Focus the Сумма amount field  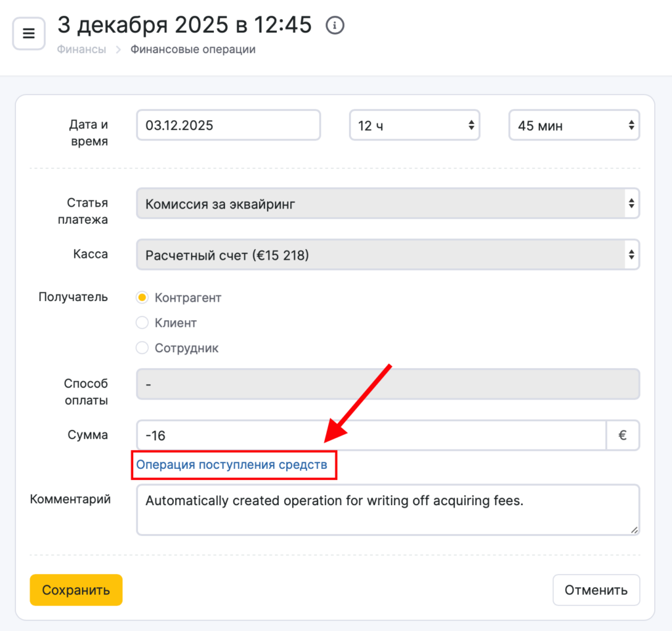pos(371,436)
